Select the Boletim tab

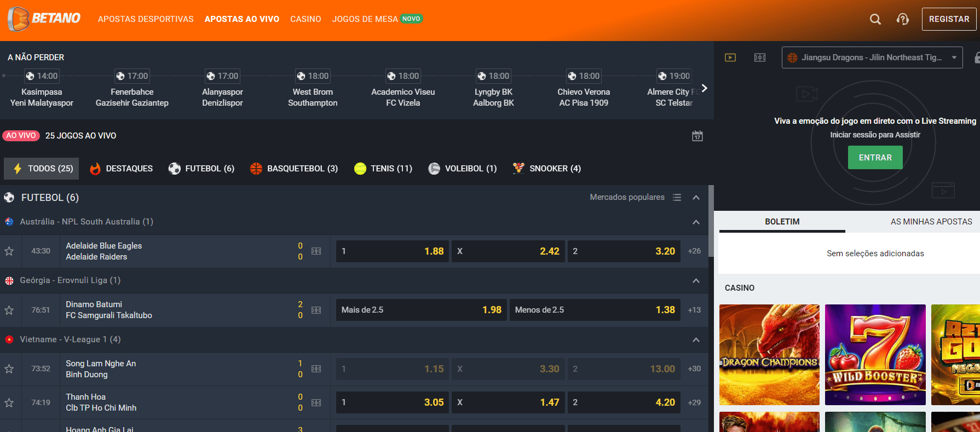(782, 222)
